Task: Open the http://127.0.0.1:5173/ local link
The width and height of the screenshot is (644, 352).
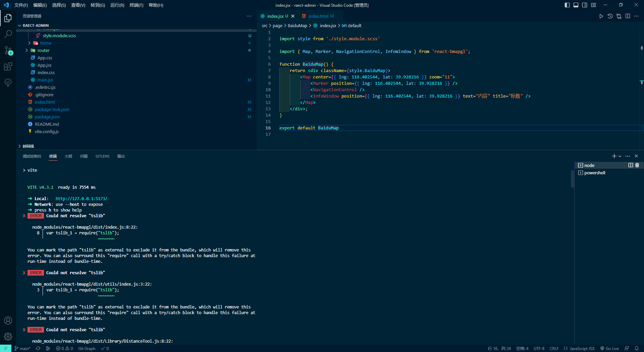Action: coord(81,199)
